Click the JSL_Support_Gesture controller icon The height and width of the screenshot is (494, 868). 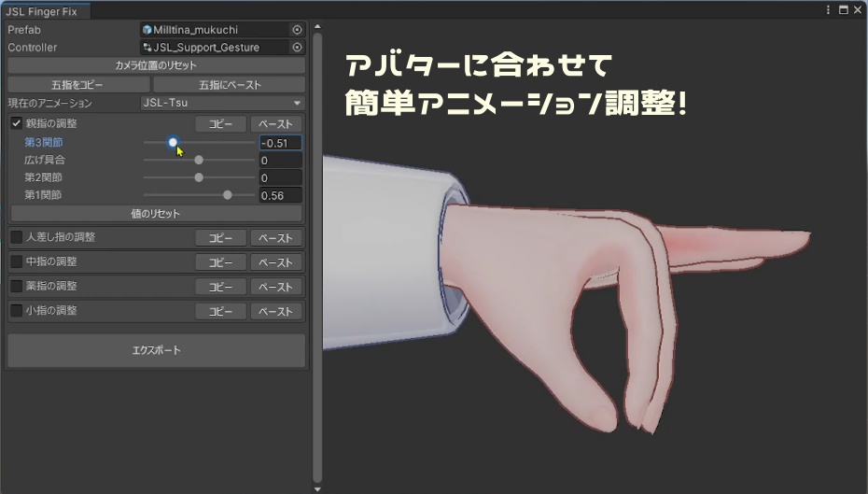point(147,48)
